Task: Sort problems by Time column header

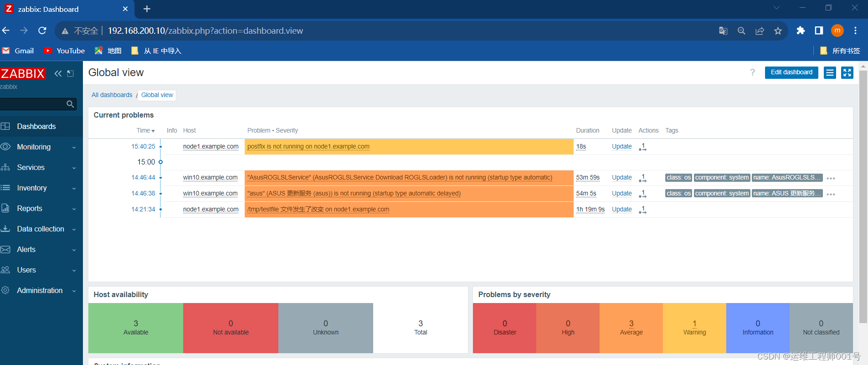Action: [145, 130]
